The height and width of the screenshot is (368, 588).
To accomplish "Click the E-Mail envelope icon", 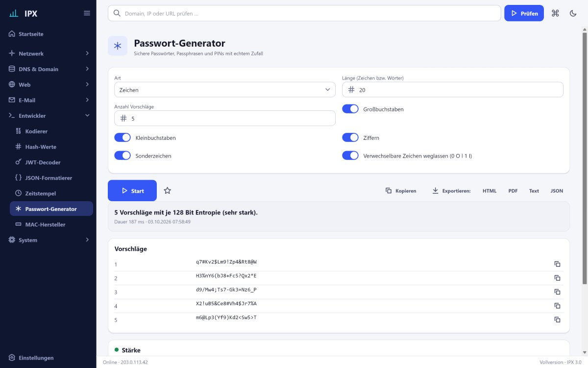I will (x=12, y=100).
